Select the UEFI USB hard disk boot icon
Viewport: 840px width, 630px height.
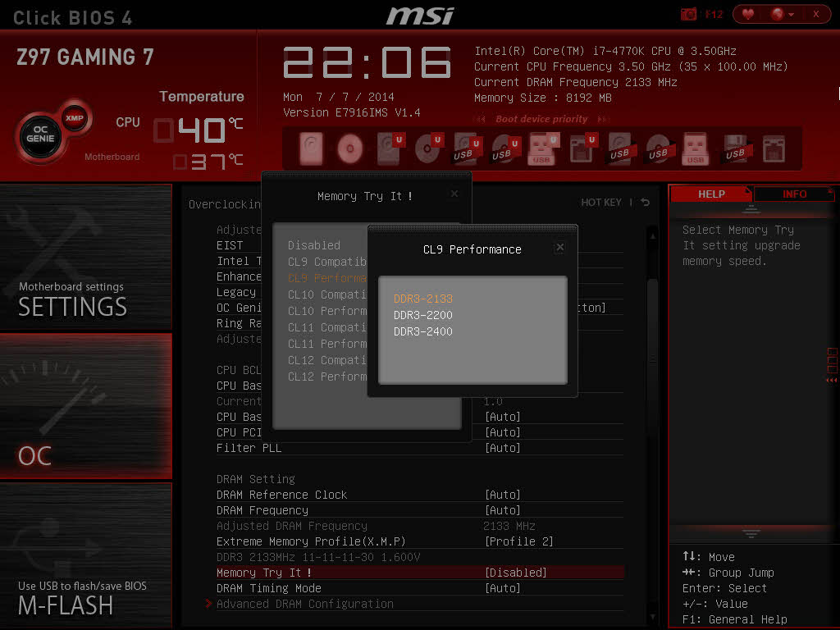(x=467, y=148)
